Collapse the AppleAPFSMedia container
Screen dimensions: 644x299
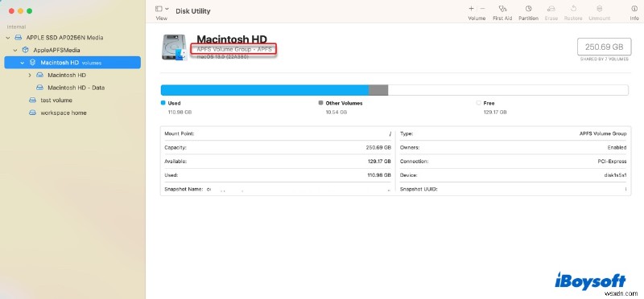click(x=15, y=50)
